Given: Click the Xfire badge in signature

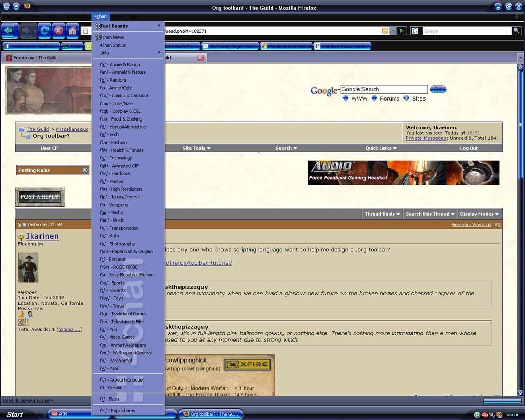Looking at the screenshot, I should coord(248,364).
